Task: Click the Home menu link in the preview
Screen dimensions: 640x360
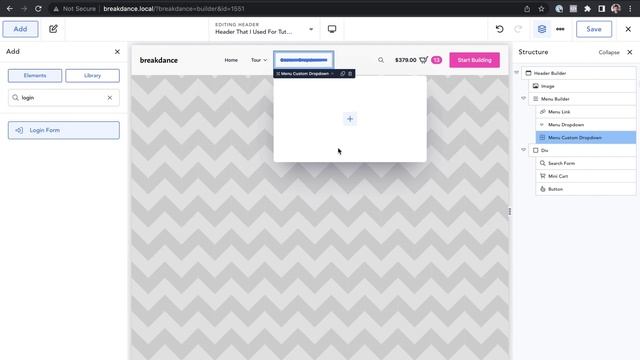Action: pos(231,60)
